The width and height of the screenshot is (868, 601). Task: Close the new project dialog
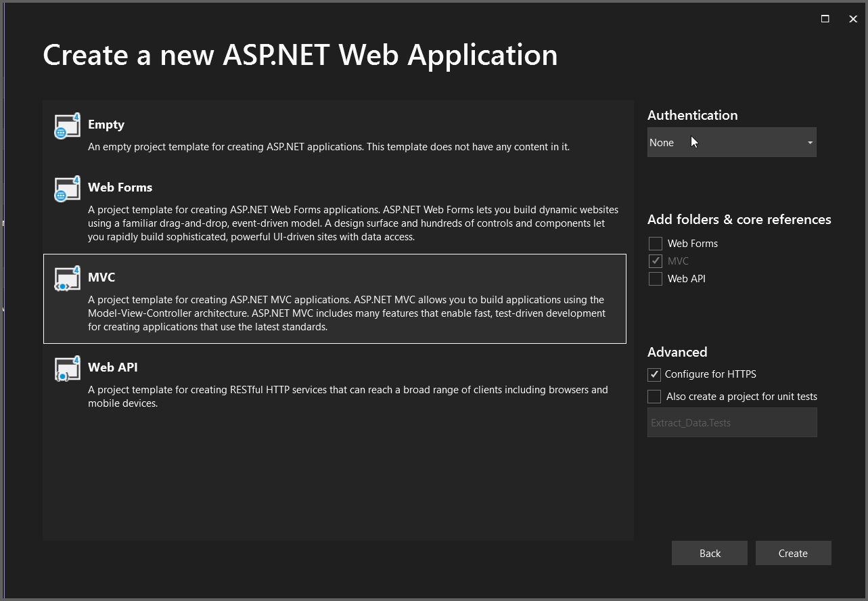point(852,19)
